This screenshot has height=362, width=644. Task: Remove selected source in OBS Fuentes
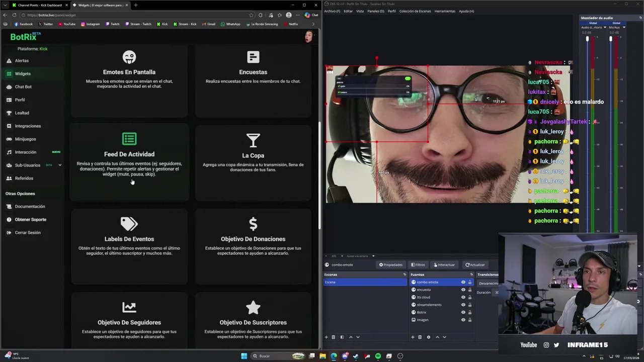tap(420, 337)
